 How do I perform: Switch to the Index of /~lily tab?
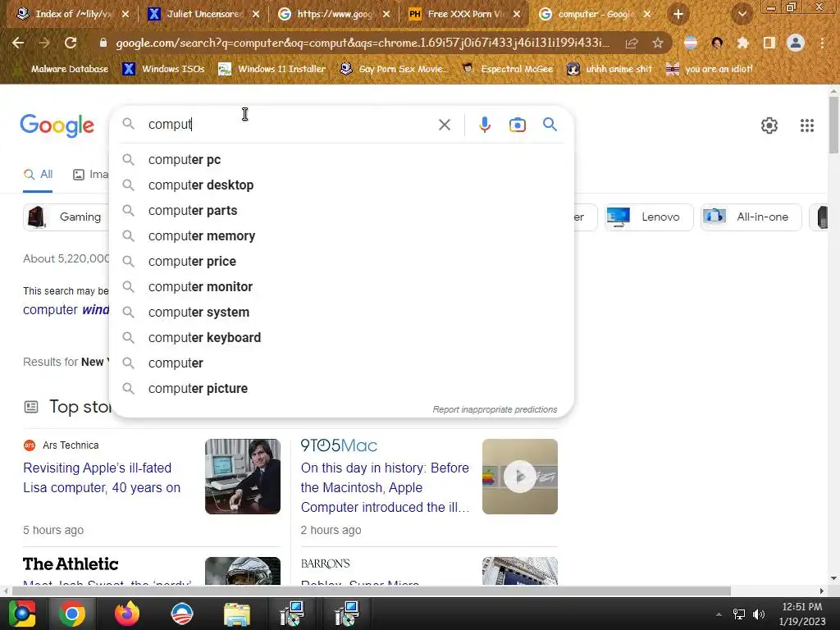click(72, 15)
